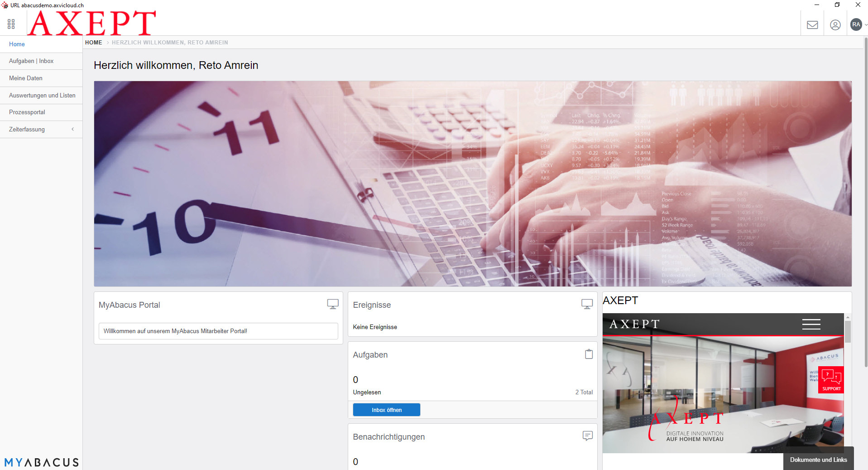This screenshot has height=470, width=868.
Task: Open the hamburger menu in AXEPT frame
Action: coord(811,324)
